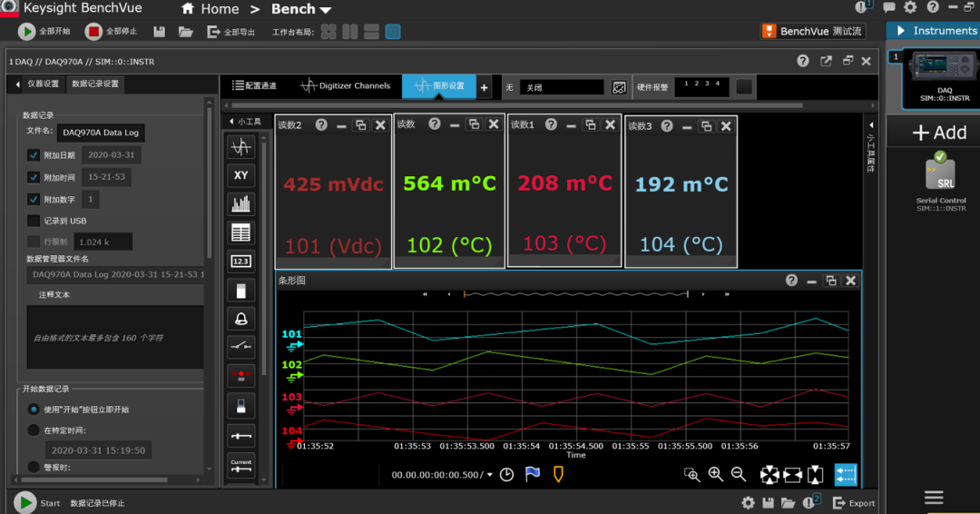Add an XY chart widget
The image size is (980, 514).
[x=240, y=175]
